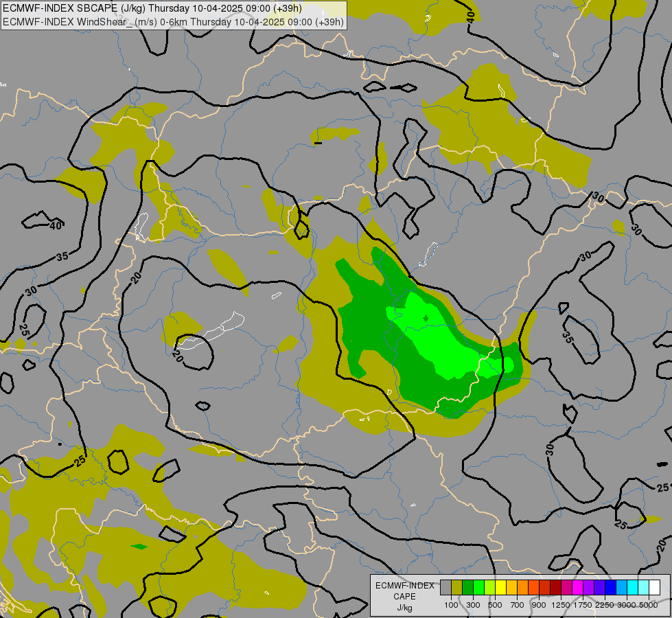Click the legend word CAPE
The image size is (672, 618).
tap(404, 597)
